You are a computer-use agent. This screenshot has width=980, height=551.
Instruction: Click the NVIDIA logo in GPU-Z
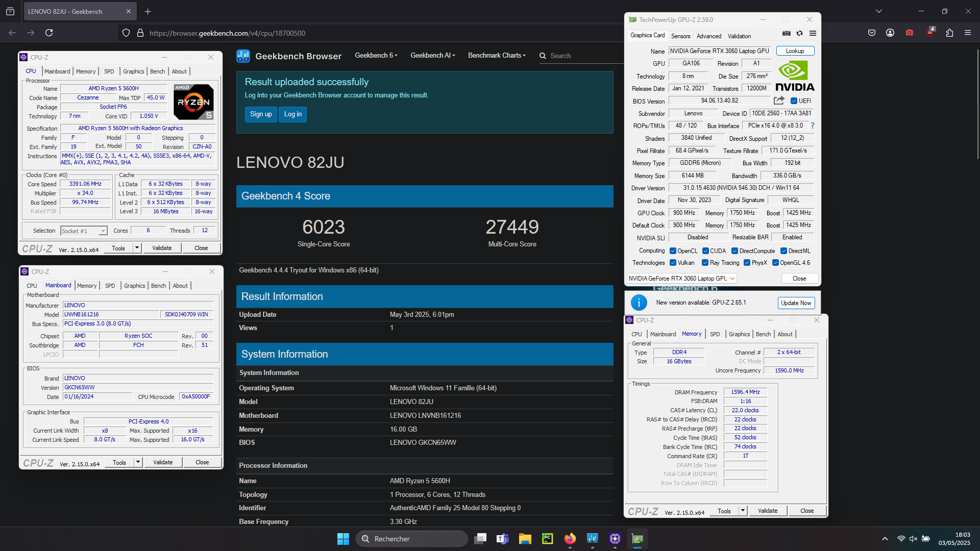(795, 76)
